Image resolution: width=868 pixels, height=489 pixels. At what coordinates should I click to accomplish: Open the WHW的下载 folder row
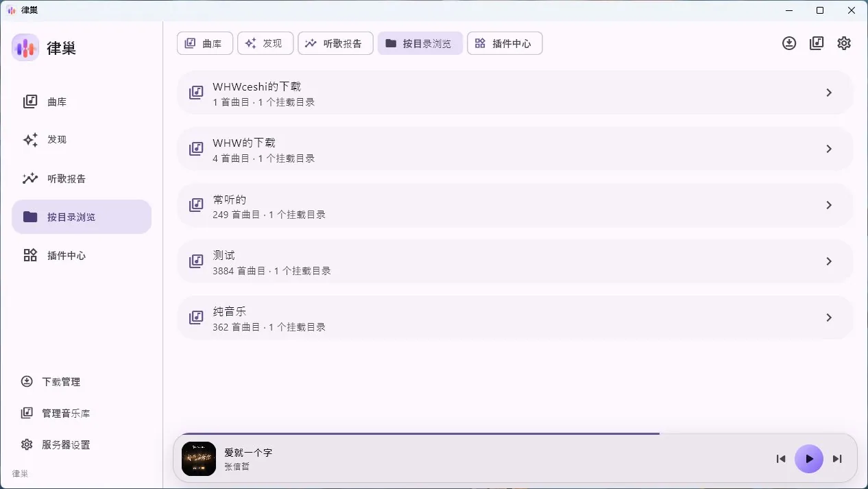click(515, 149)
